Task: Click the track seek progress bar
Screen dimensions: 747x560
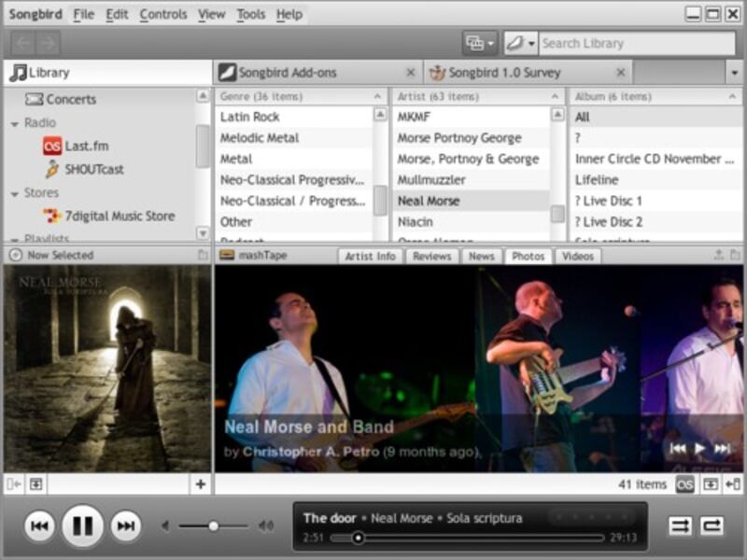Action: pyautogui.click(x=467, y=538)
